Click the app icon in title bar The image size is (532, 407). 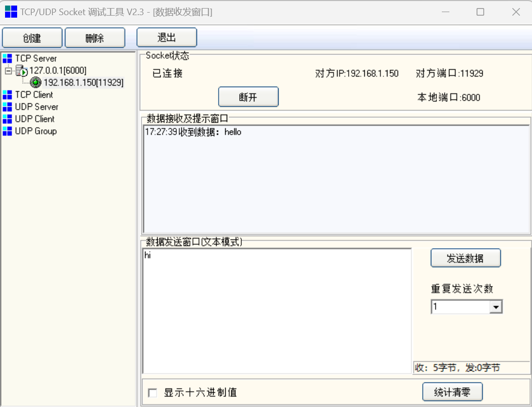11,12
